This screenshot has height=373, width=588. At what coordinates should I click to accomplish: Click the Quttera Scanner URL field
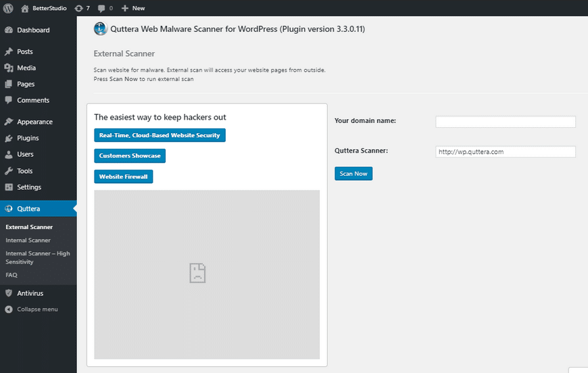pos(505,152)
